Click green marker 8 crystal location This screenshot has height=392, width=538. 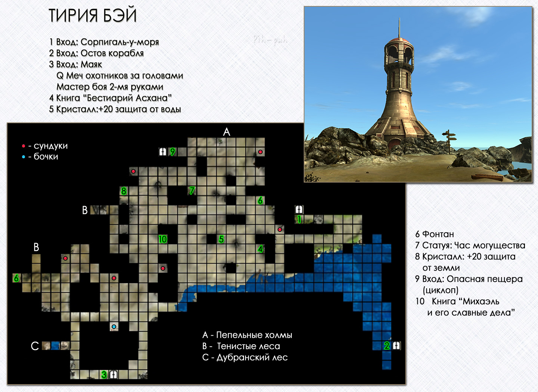124,191
